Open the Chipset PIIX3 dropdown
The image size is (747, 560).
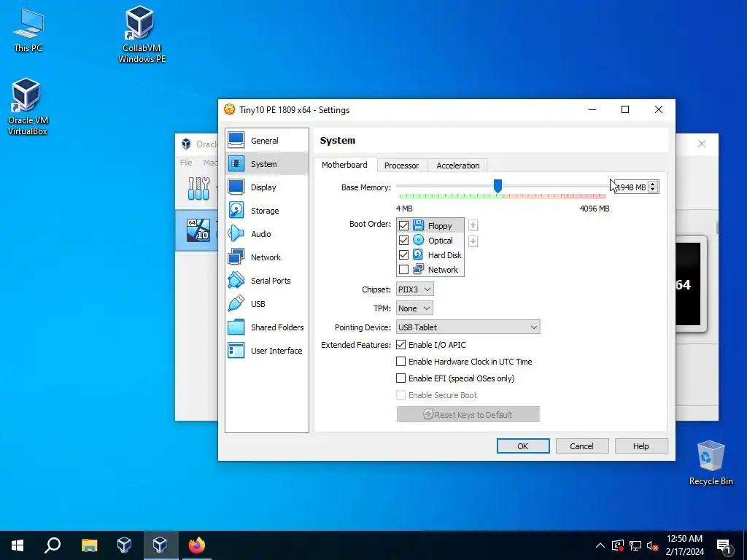414,289
